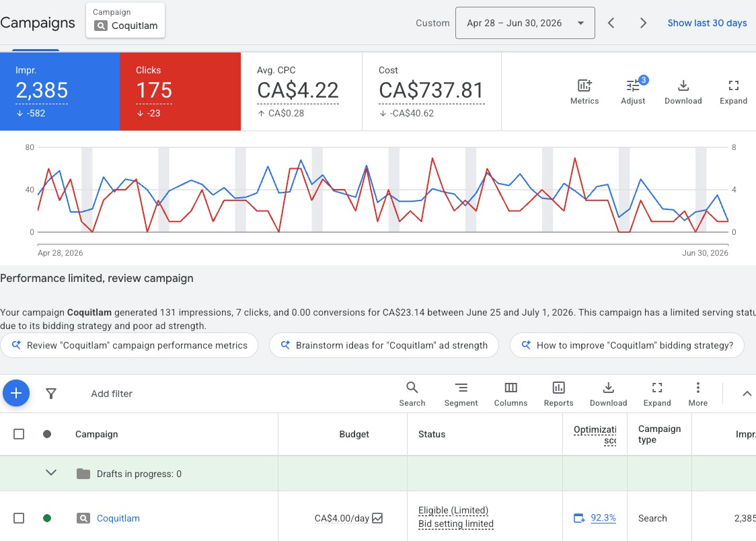
Task: Click the Drafts in progress folder icon
Action: pyautogui.click(x=83, y=474)
